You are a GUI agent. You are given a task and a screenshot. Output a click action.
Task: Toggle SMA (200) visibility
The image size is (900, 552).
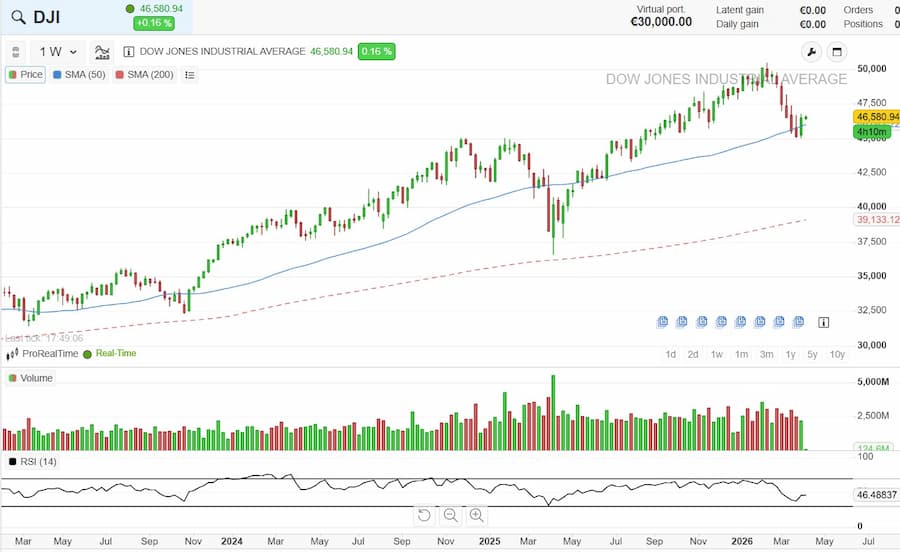pyautogui.click(x=145, y=75)
